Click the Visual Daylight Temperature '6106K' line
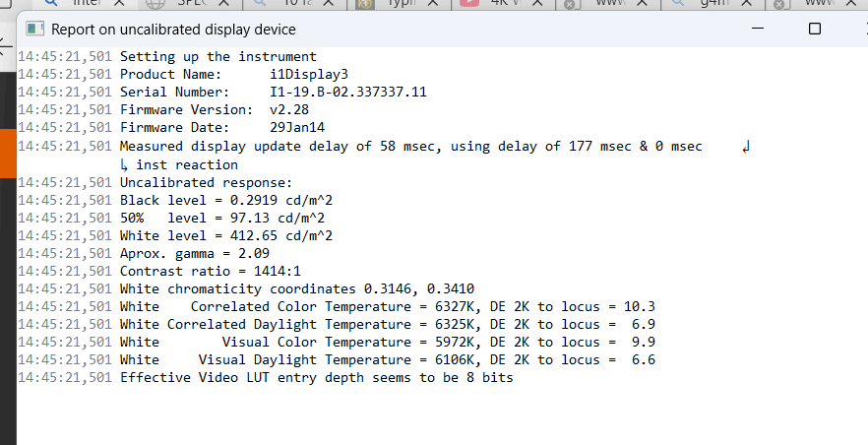 [388, 359]
